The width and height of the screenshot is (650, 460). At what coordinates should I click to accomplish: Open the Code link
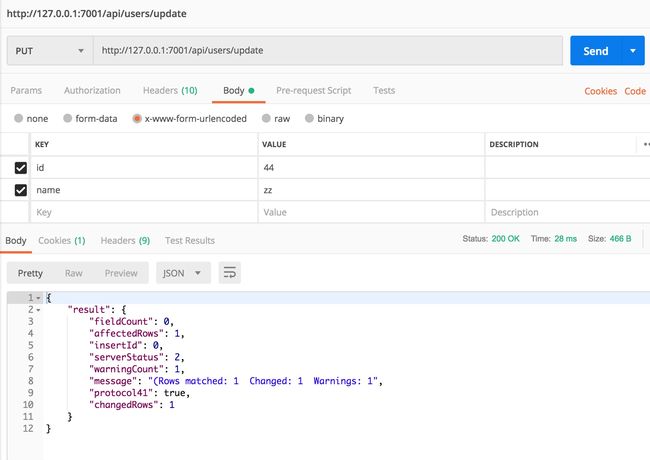point(635,91)
